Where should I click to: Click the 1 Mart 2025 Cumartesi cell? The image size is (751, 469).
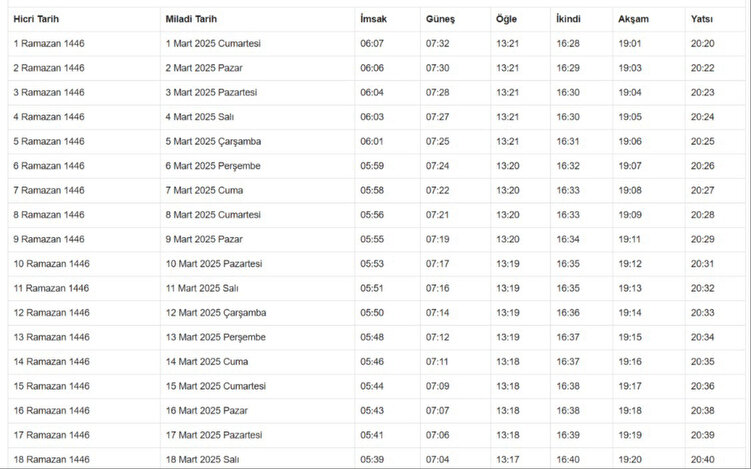coord(213,44)
